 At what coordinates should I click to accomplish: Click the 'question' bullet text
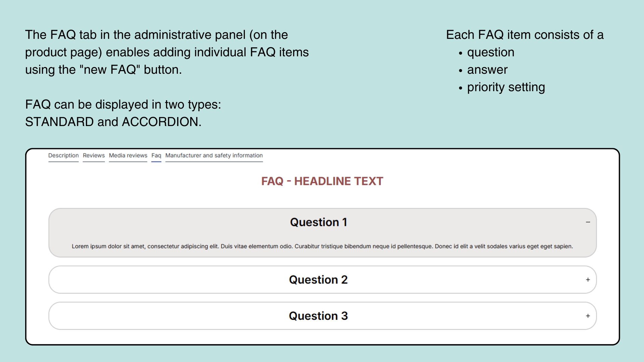[x=491, y=52]
